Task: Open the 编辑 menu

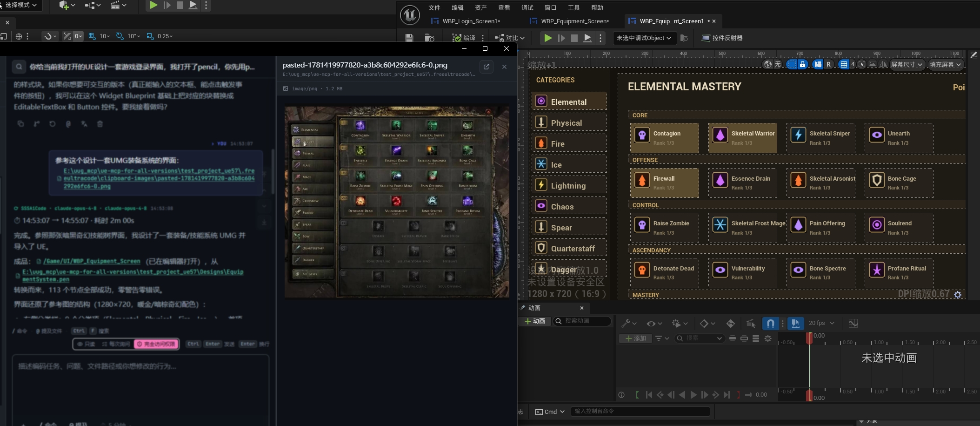Action: pos(458,7)
